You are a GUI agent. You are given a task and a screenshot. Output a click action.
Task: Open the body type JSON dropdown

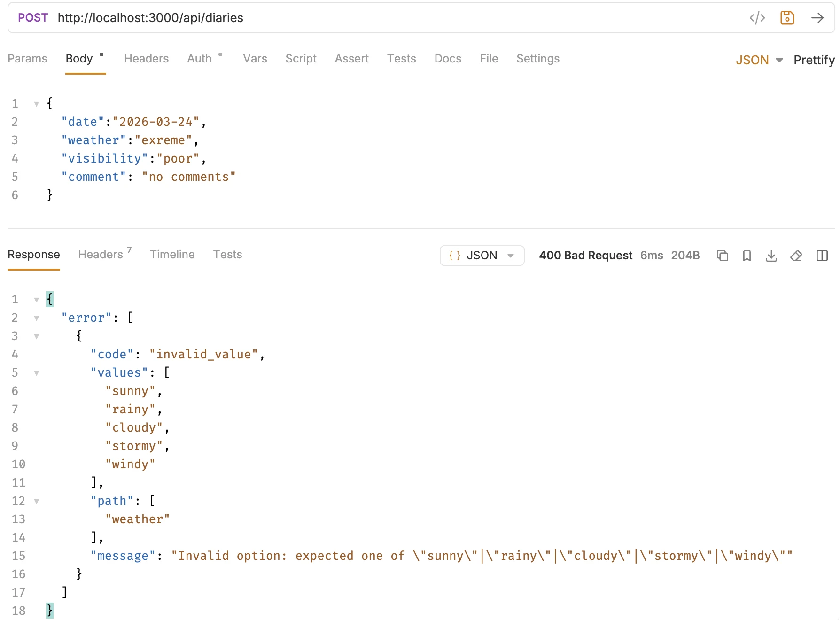759,60
